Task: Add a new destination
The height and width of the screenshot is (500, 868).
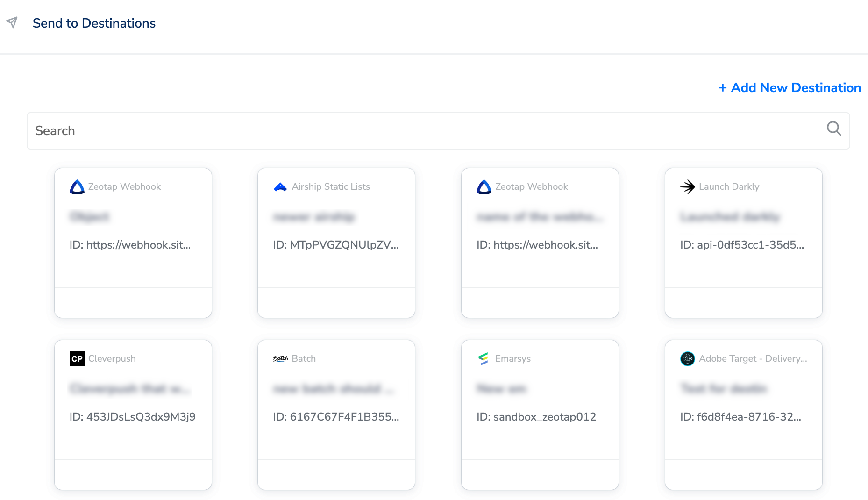Action: (790, 87)
